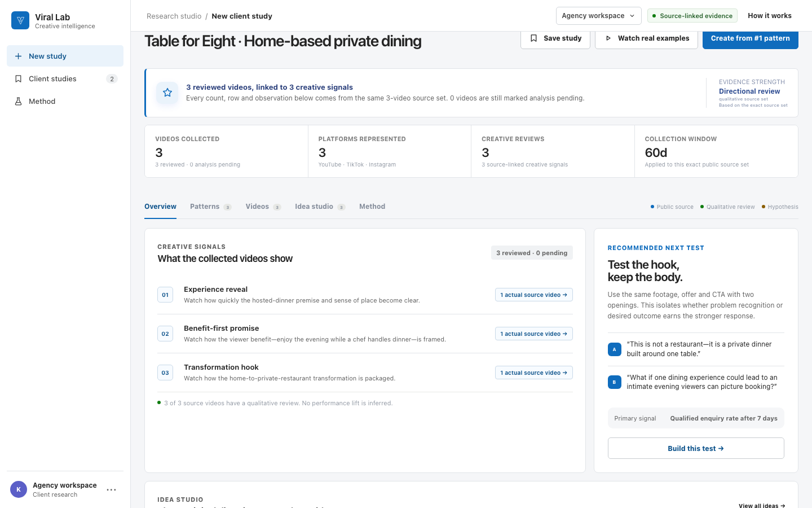Go to Research studio breadcrumb

(174, 16)
